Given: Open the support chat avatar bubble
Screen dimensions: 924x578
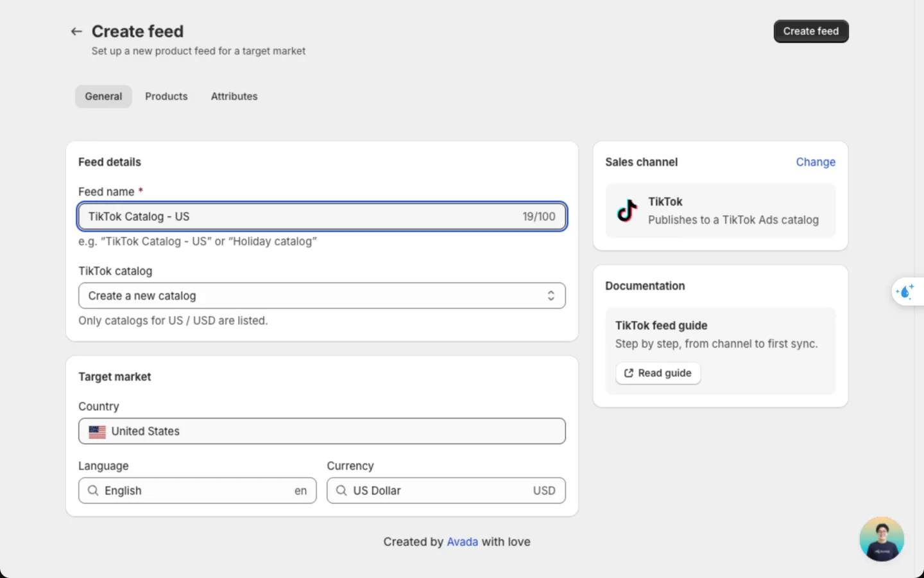Looking at the screenshot, I should click(x=882, y=539).
